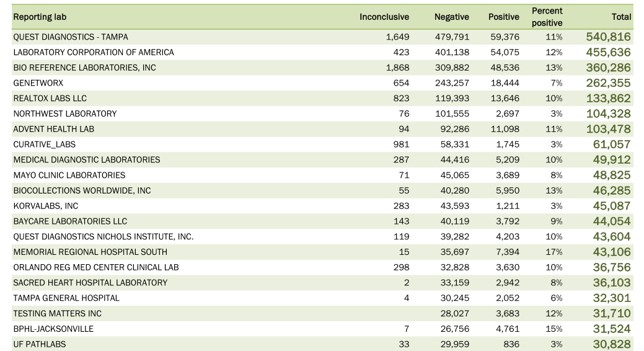This screenshot has height=351, width=644.
Task: Select MAYO CLINIC LABORATORIES entry
Action: pyautogui.click(x=69, y=175)
